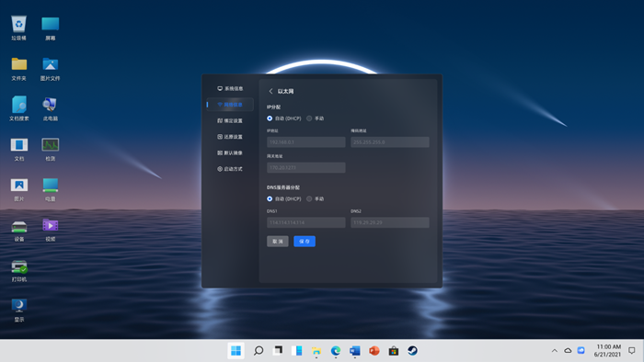This screenshot has width=644, height=362.
Task: Click the blue 保存 button
Action: point(305,242)
